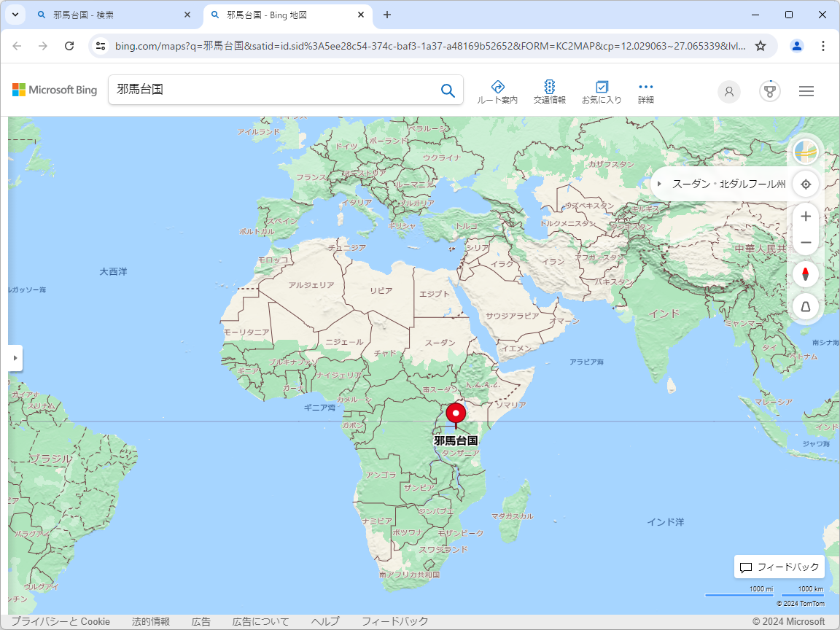Open 法的情報 footer link
The height and width of the screenshot is (630, 840).
coord(150,621)
